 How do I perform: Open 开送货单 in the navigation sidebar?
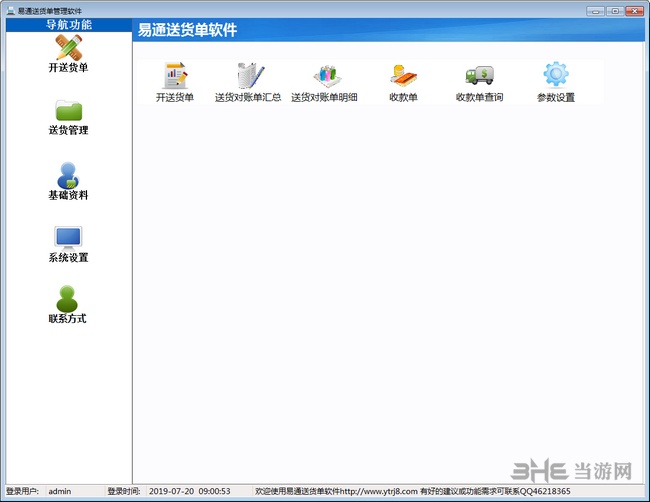point(68,54)
